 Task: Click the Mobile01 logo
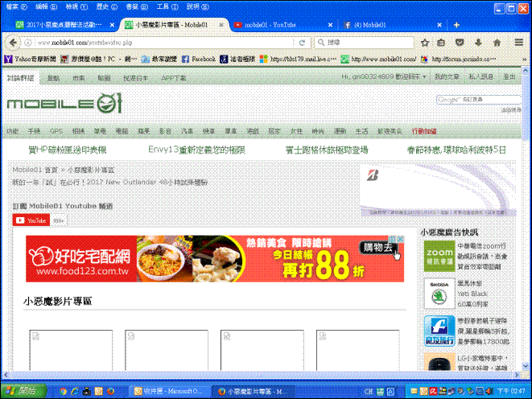pyautogui.click(x=64, y=103)
